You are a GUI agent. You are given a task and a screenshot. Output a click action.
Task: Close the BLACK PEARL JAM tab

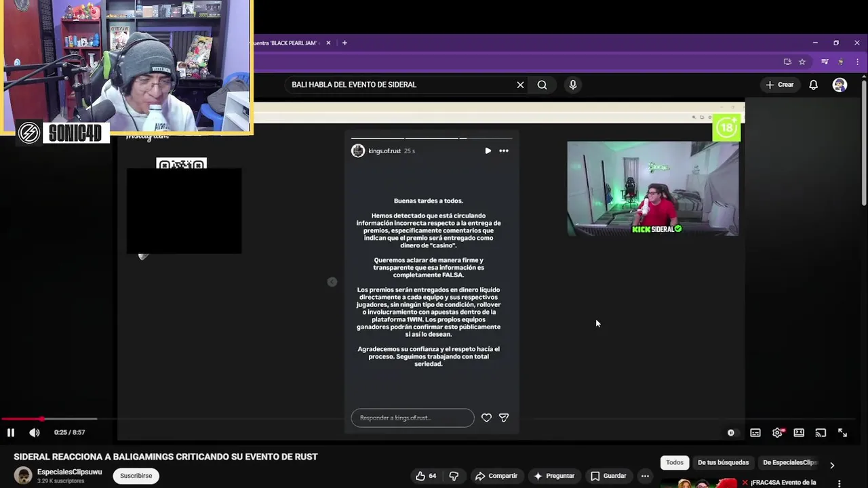328,43
